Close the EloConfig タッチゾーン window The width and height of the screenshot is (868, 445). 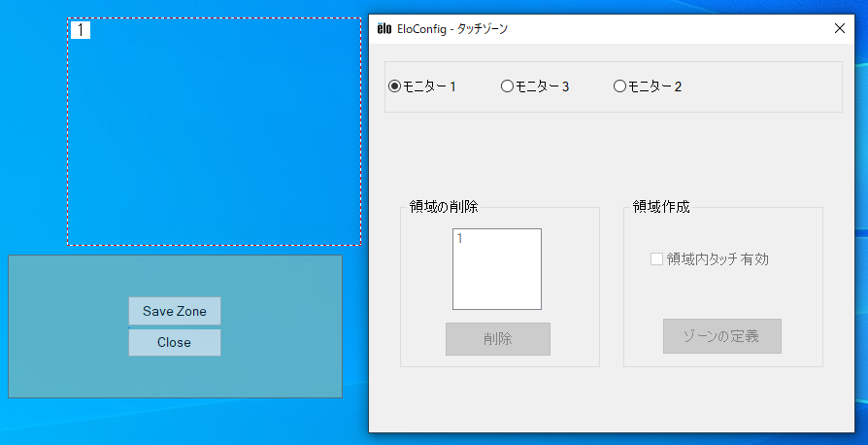[840, 29]
